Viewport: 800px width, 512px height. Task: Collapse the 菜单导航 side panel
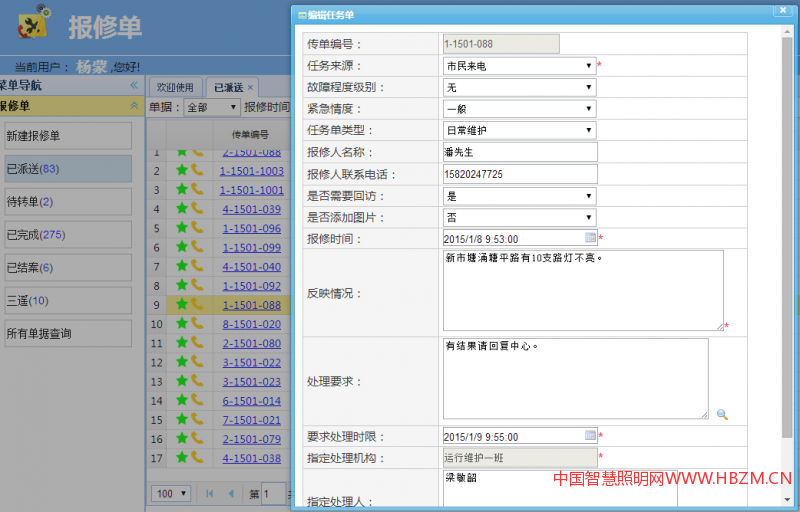(x=134, y=85)
